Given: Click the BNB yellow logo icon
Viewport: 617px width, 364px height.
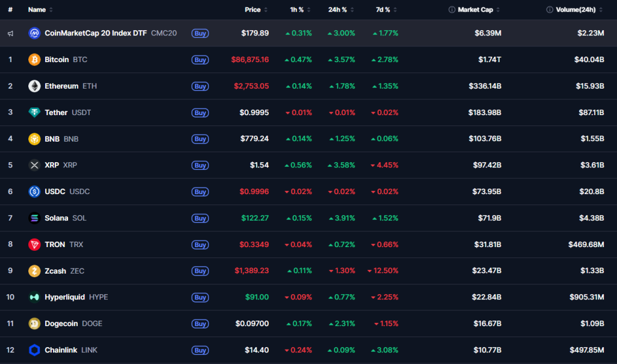Looking at the screenshot, I should pyautogui.click(x=34, y=139).
